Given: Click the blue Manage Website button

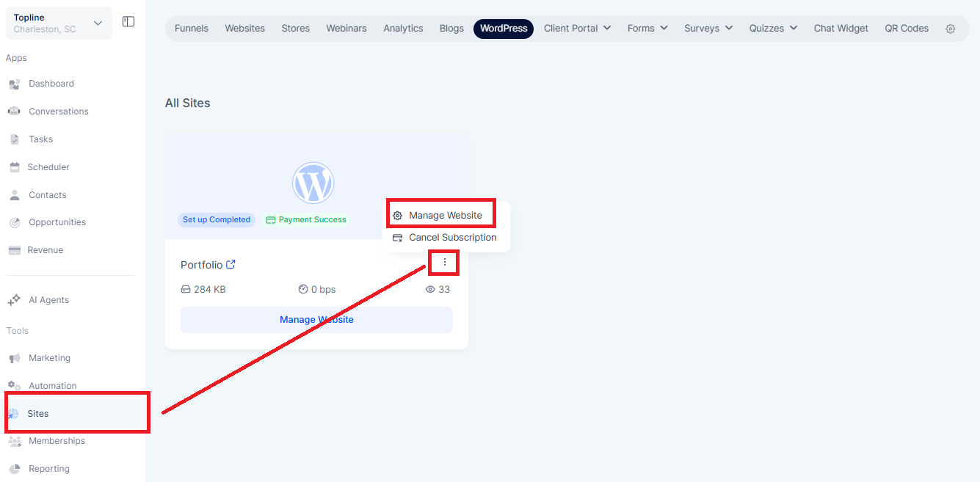Looking at the screenshot, I should point(316,320).
